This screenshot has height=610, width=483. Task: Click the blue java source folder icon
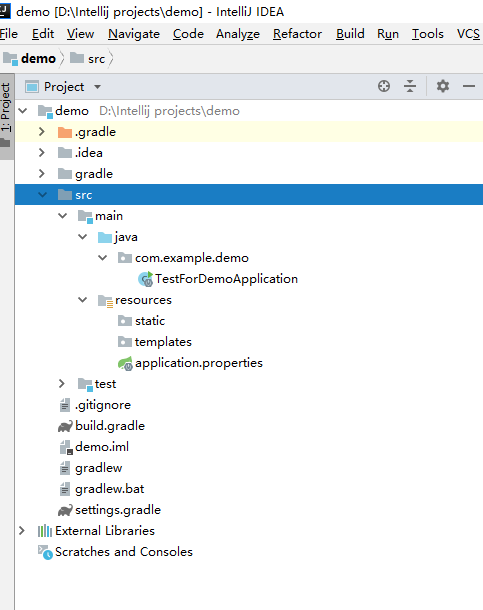pyautogui.click(x=105, y=237)
